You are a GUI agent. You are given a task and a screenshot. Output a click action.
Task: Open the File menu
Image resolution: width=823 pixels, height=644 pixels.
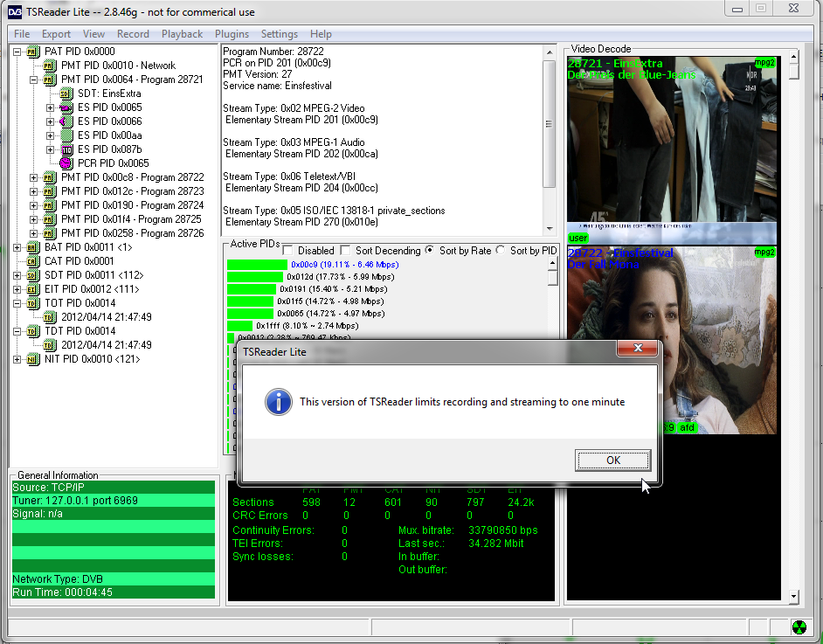coord(22,34)
